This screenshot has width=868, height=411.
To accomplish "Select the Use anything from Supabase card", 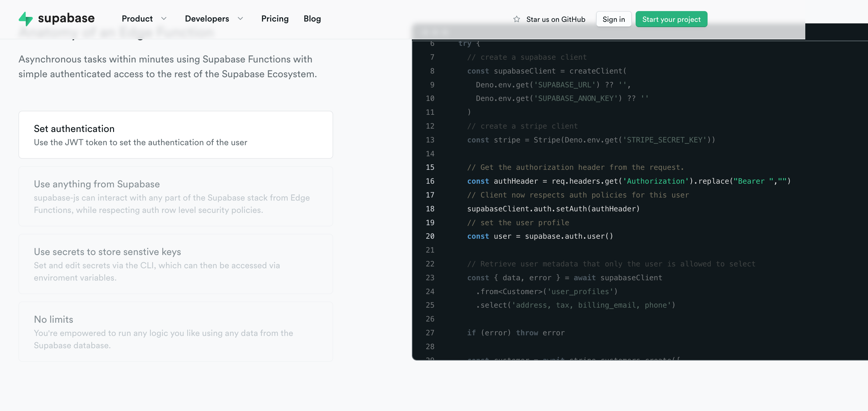I will coord(175,196).
